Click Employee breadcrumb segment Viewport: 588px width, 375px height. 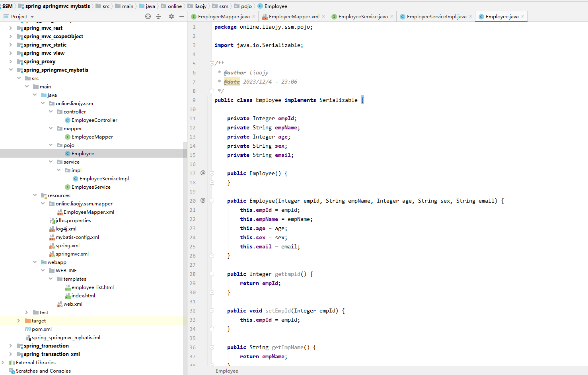272,6
